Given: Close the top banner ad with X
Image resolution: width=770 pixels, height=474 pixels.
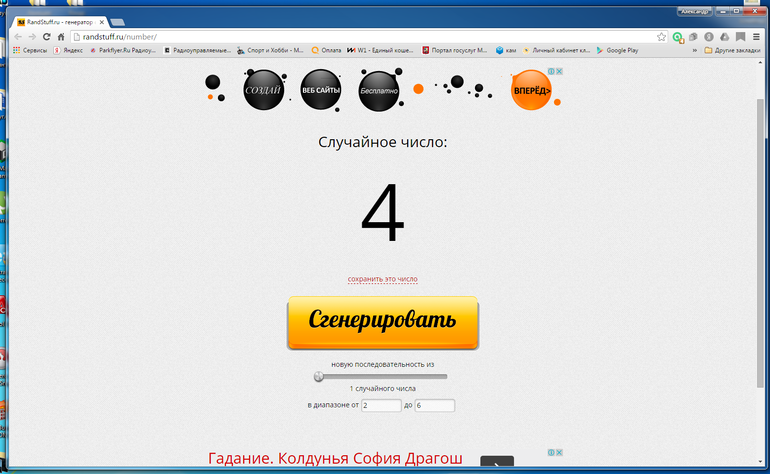Looking at the screenshot, I should pos(560,72).
